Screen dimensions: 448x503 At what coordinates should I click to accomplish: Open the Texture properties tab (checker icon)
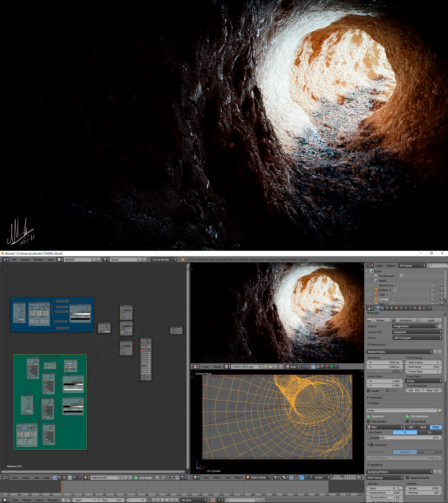point(420,308)
